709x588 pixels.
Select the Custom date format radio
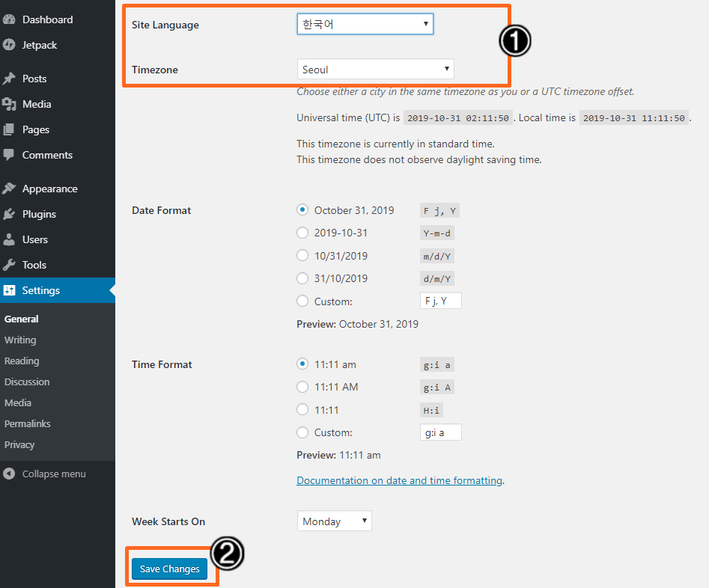click(302, 301)
